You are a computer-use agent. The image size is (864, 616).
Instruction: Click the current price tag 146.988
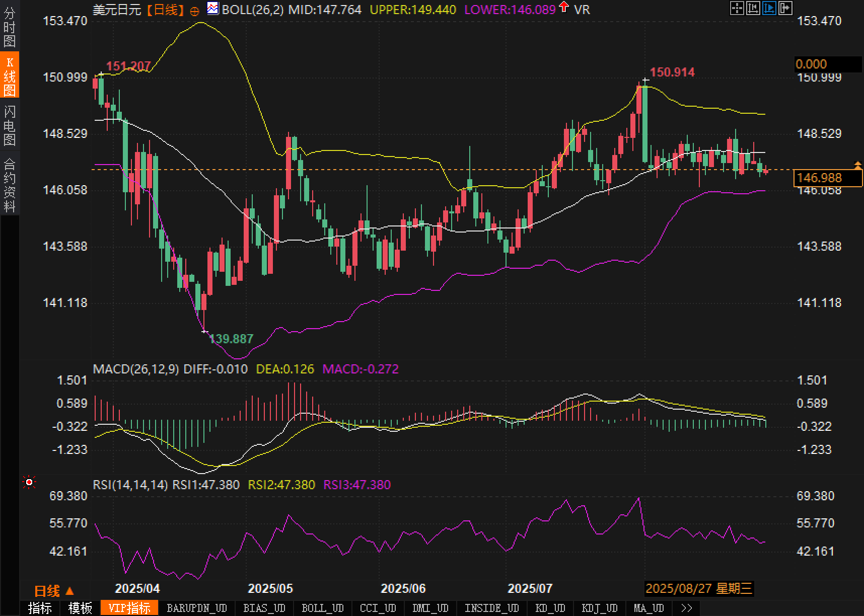pyautogui.click(x=827, y=178)
